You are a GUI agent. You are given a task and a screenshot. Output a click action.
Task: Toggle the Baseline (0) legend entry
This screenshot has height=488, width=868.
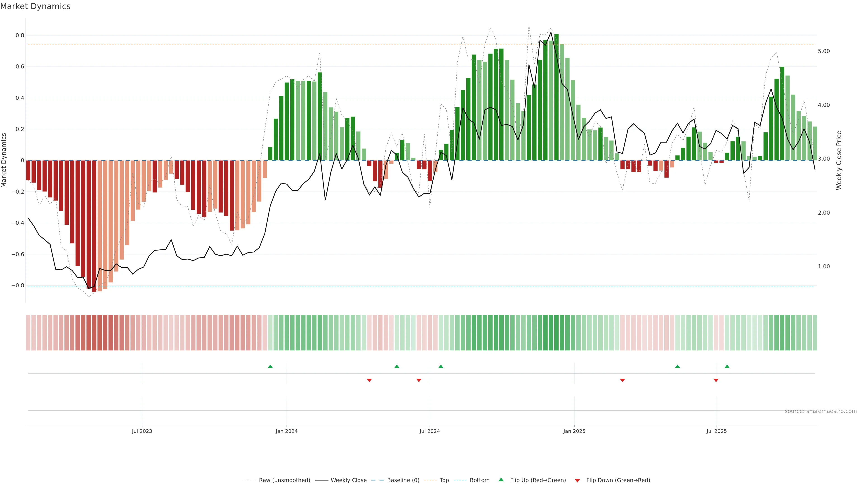click(403, 480)
